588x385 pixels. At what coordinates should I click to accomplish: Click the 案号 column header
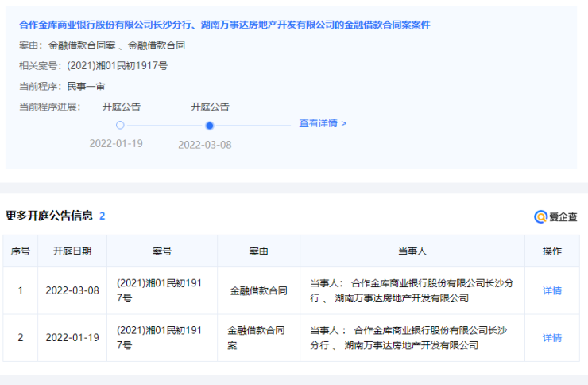click(162, 251)
